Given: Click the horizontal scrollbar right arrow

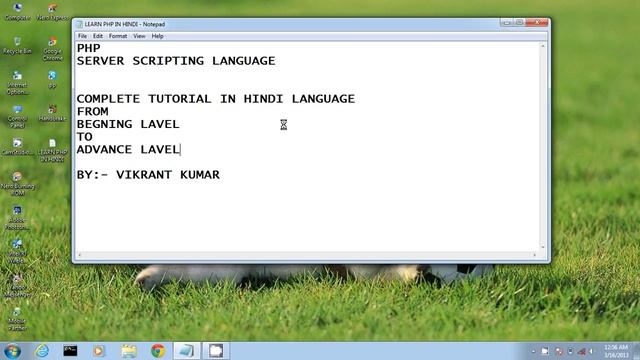Looking at the screenshot, I should click(x=535, y=255).
